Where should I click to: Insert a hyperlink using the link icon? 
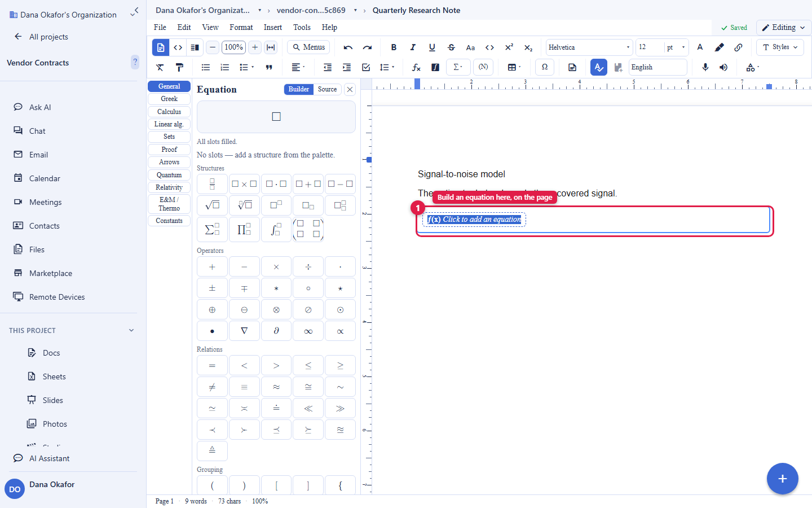pyautogui.click(x=738, y=47)
